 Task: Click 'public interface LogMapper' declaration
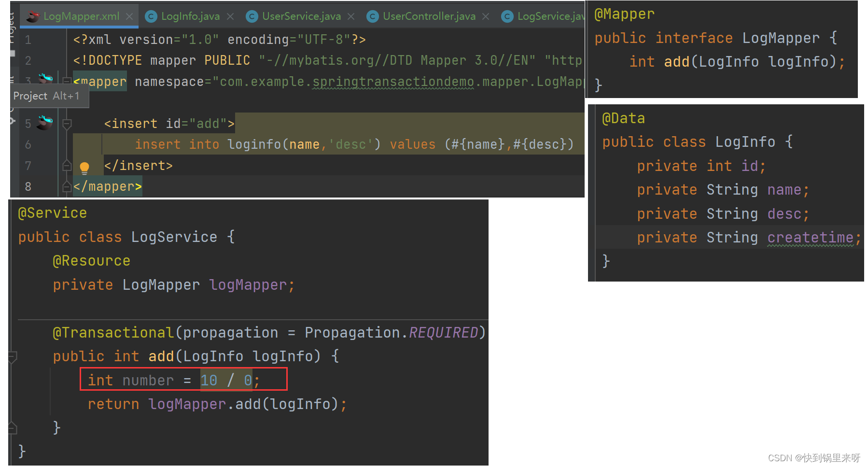[x=715, y=38]
